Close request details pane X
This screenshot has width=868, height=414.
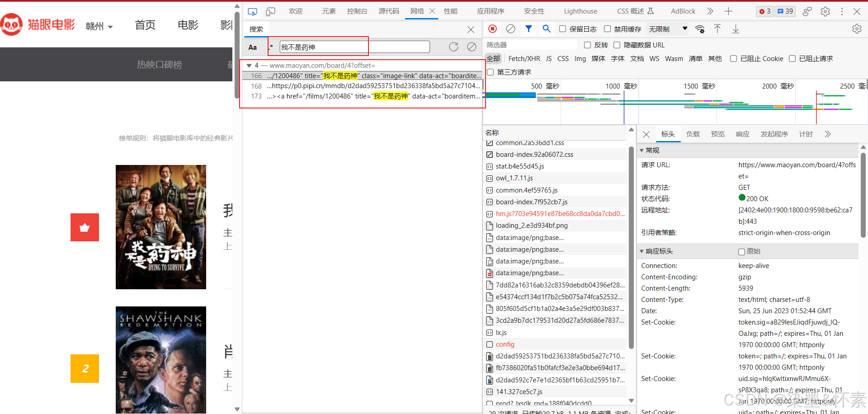point(646,134)
